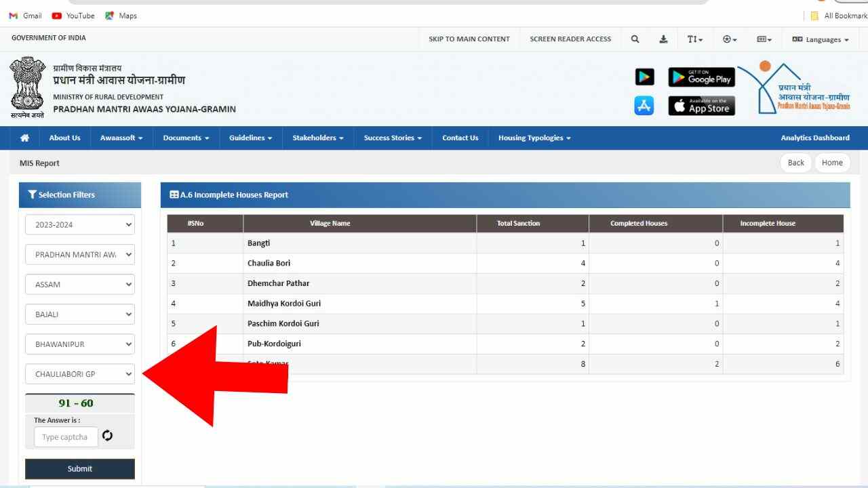The width and height of the screenshot is (868, 488).
Task: Click the MIS Report breadcrumb text
Action: pyautogui.click(x=39, y=163)
